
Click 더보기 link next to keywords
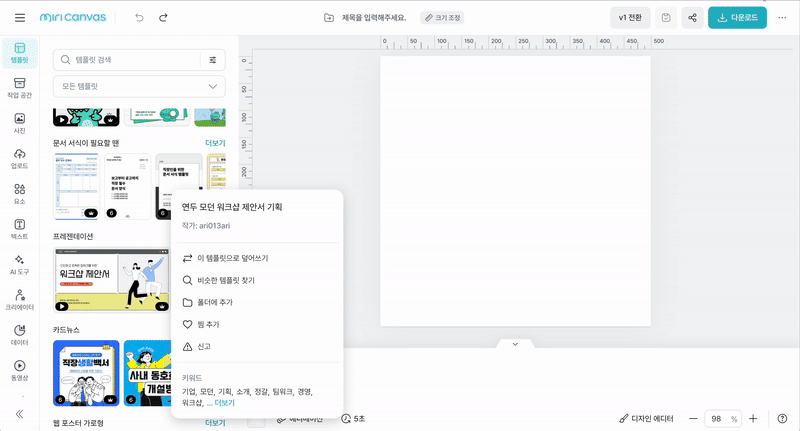[x=225, y=402]
